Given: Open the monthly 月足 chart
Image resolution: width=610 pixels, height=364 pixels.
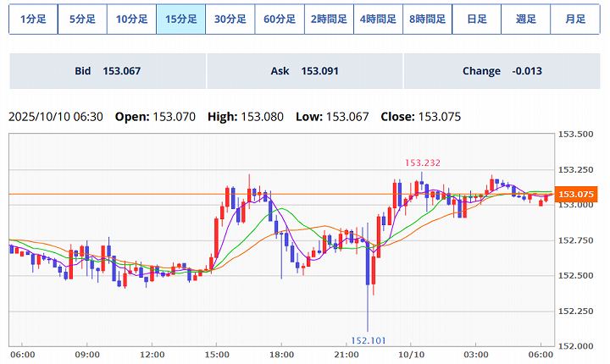Looking at the screenshot, I should tap(574, 19).
